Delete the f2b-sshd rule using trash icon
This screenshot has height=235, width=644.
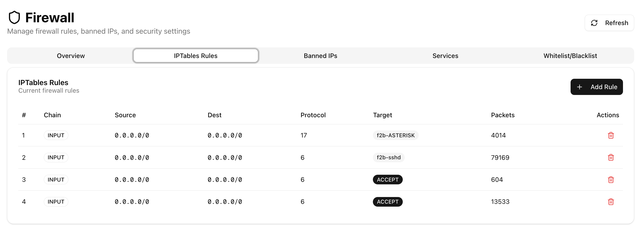coord(610,158)
